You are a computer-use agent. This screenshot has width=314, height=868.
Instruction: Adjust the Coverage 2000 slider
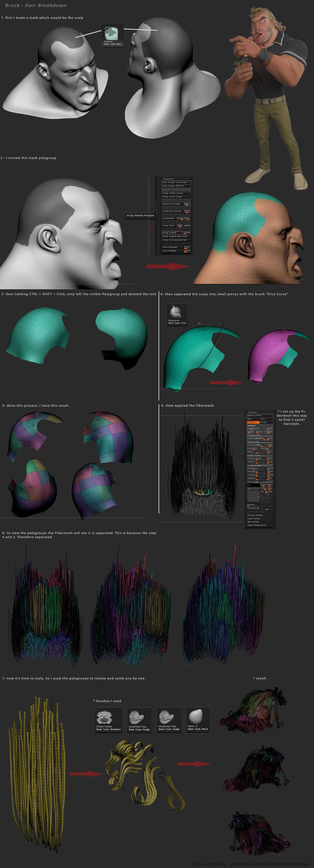pyautogui.click(x=256, y=445)
